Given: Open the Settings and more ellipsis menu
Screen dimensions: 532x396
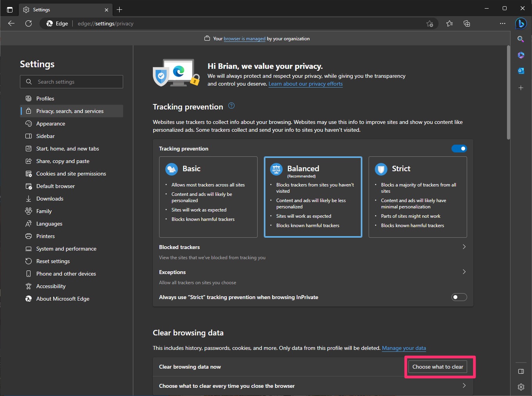Looking at the screenshot, I should coord(502,23).
